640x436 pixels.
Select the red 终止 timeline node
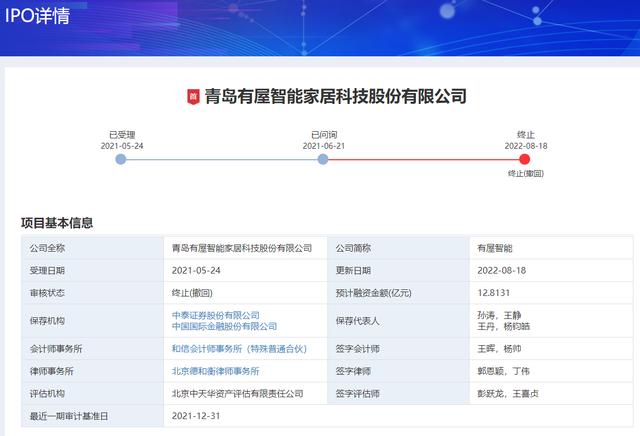525,159
